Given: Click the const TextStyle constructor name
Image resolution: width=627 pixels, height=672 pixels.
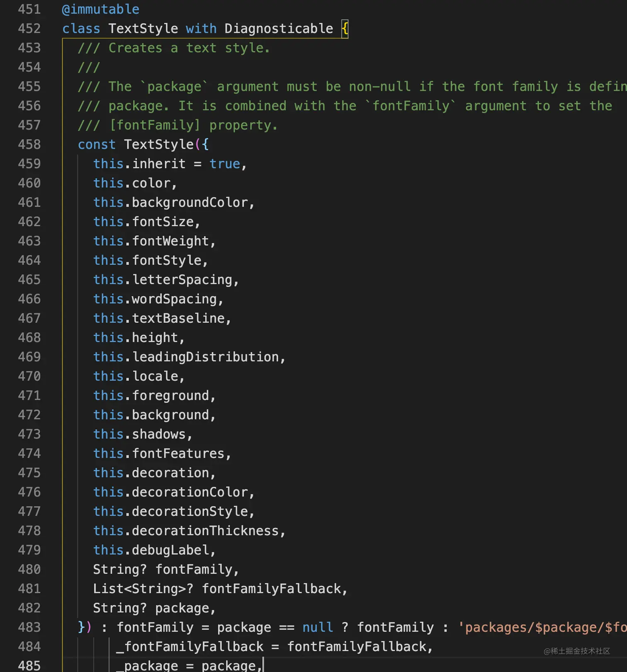Looking at the screenshot, I should 159,144.
